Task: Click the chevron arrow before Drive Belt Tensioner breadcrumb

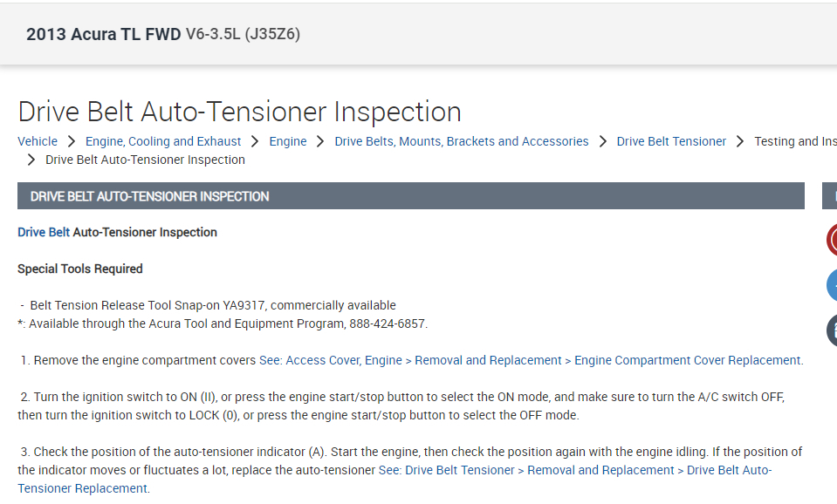Action: [603, 141]
